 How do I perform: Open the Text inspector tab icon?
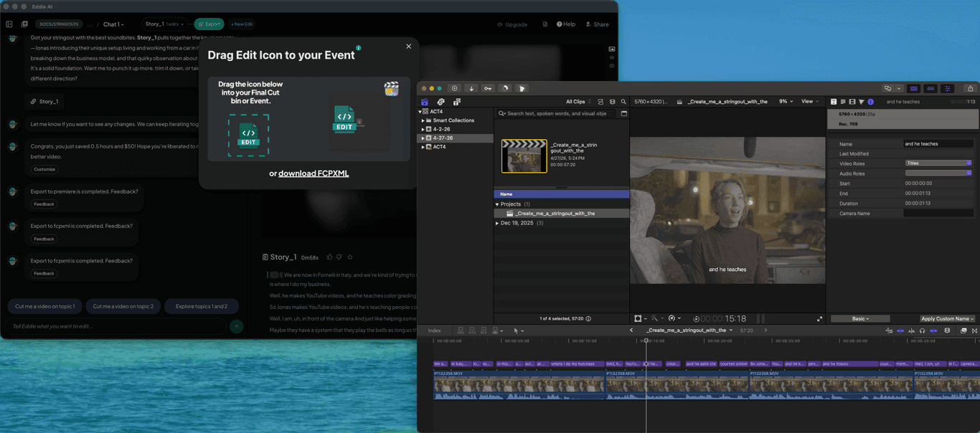pyautogui.click(x=834, y=102)
